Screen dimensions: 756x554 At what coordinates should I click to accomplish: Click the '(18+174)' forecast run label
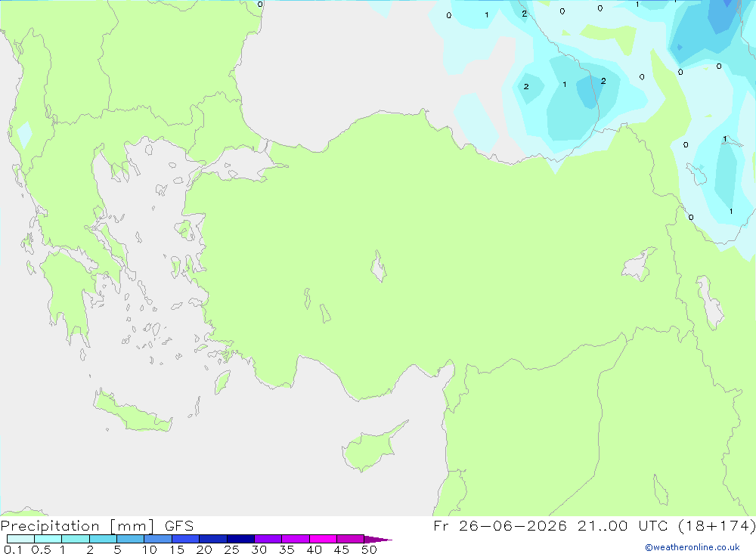click(x=717, y=525)
